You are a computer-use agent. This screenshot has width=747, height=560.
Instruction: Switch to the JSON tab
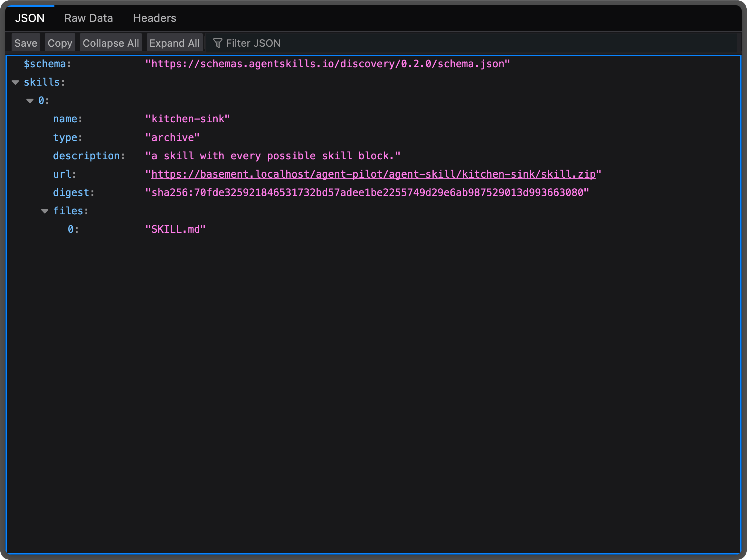[30, 18]
